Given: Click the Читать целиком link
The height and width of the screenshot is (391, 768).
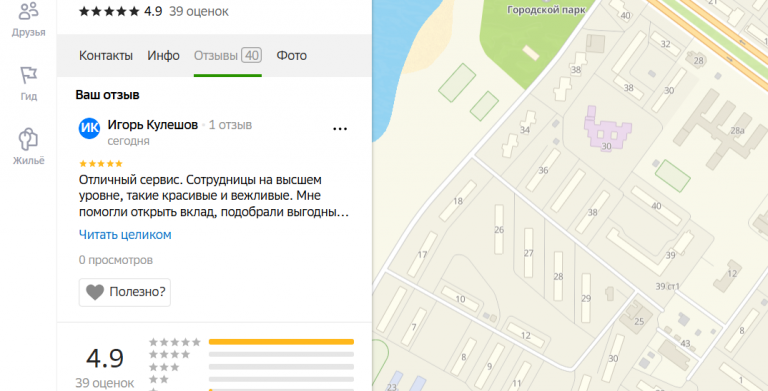Looking at the screenshot, I should click(x=125, y=235).
